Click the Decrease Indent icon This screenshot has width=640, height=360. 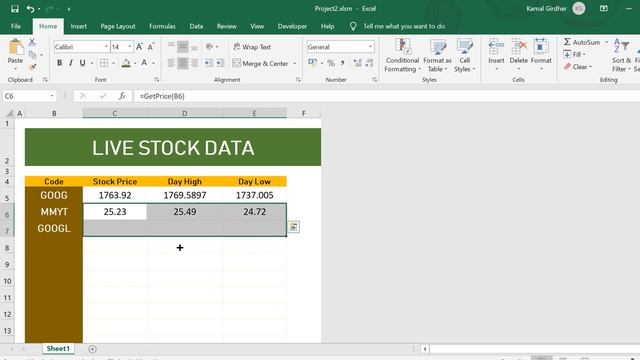(209, 63)
